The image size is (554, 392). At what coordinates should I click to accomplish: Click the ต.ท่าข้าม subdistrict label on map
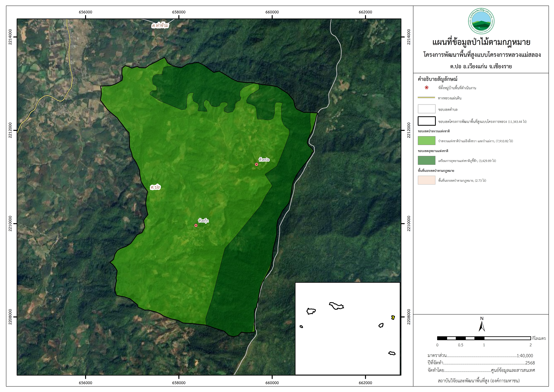pyautogui.click(x=160, y=25)
